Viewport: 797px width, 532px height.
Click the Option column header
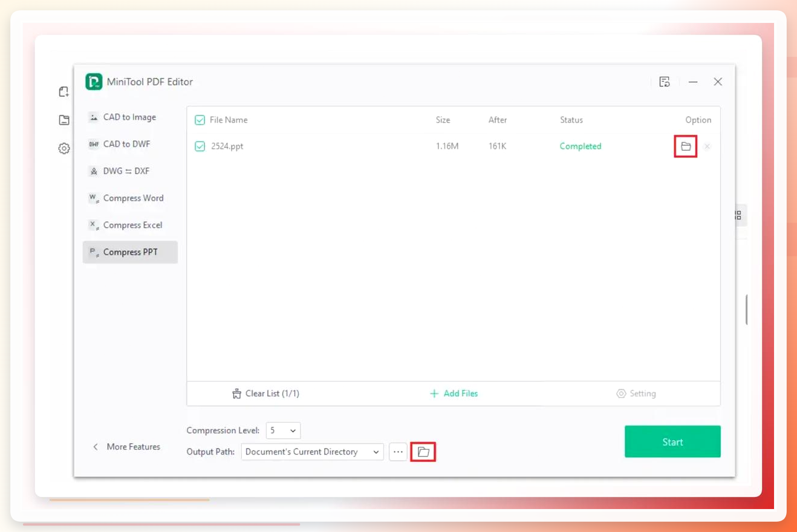tap(698, 120)
